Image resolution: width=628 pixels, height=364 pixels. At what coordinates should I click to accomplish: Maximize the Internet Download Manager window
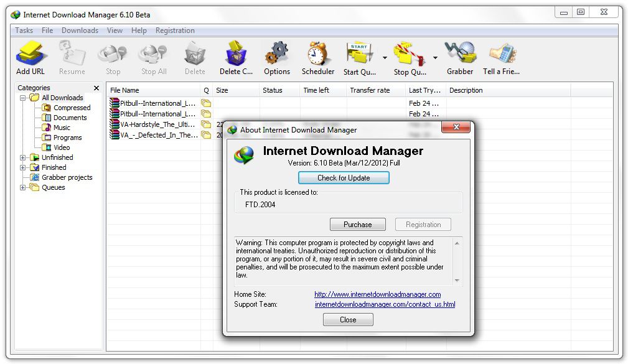click(581, 12)
